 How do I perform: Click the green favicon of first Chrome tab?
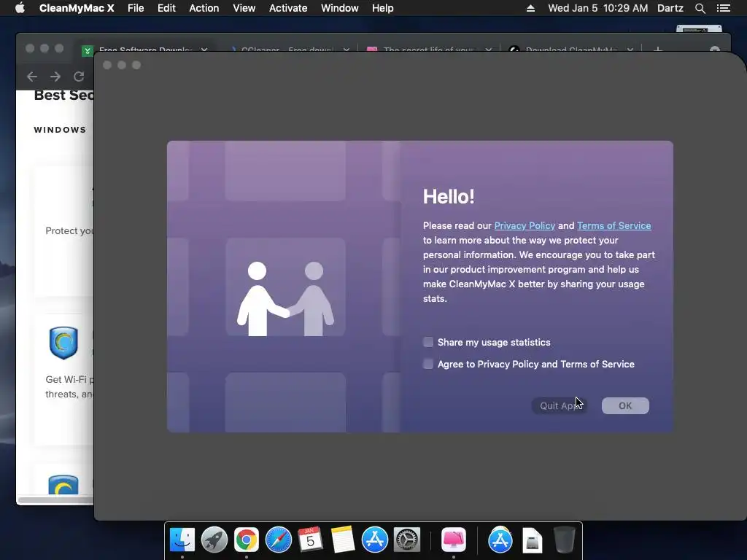(x=88, y=50)
